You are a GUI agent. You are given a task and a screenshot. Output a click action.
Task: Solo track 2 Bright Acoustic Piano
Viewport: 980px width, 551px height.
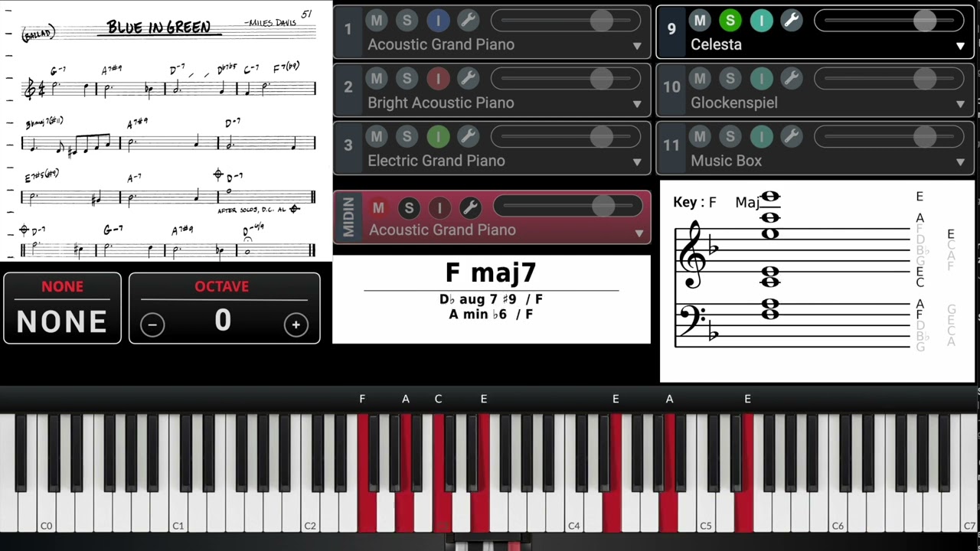(407, 78)
